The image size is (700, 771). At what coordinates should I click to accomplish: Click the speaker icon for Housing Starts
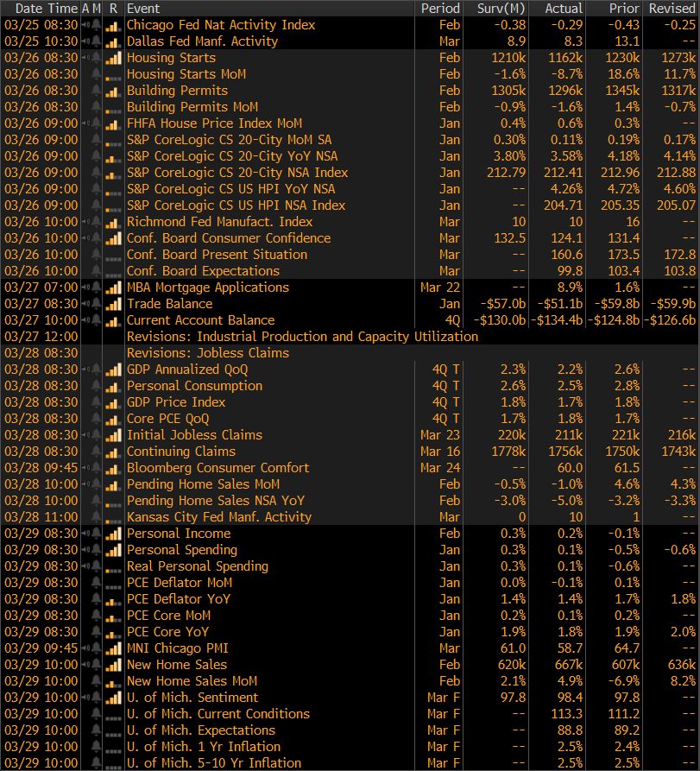point(85,58)
